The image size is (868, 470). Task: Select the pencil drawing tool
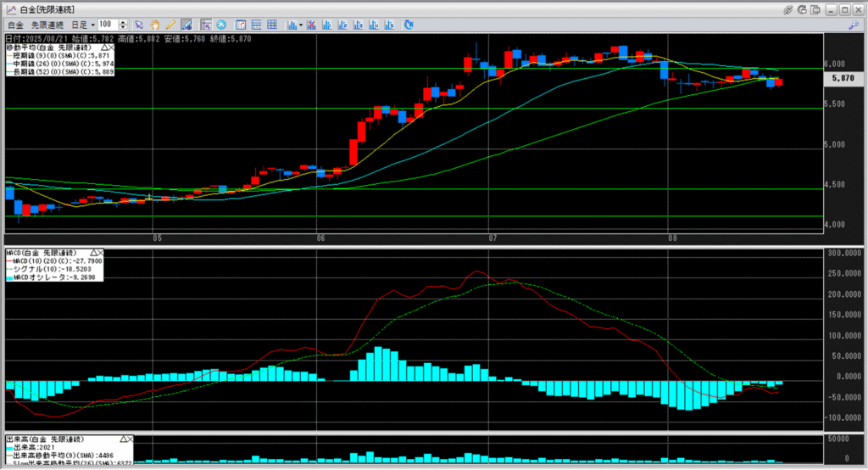(x=170, y=25)
